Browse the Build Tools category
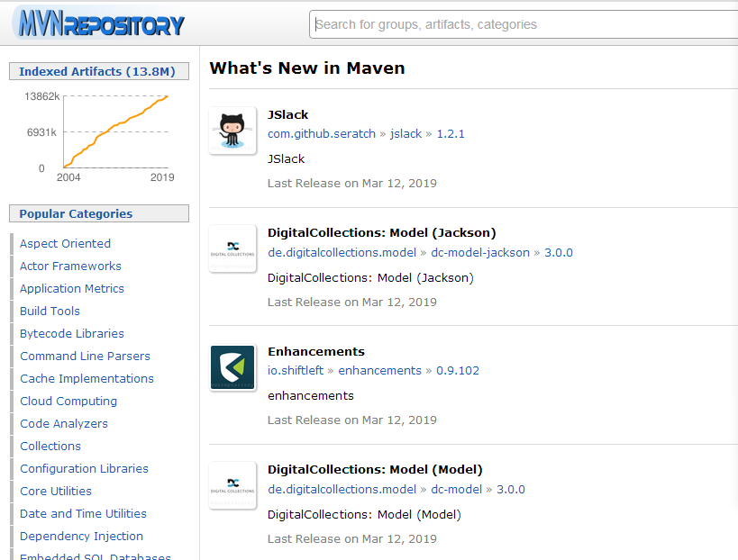This screenshot has height=560, width=738. (x=50, y=311)
